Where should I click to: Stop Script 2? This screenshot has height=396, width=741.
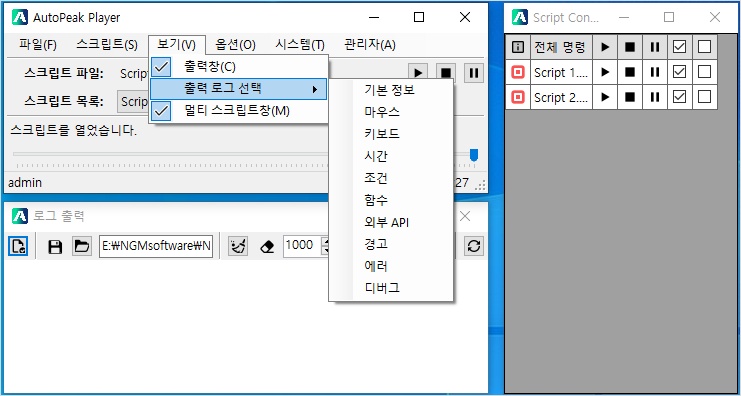[x=630, y=97]
